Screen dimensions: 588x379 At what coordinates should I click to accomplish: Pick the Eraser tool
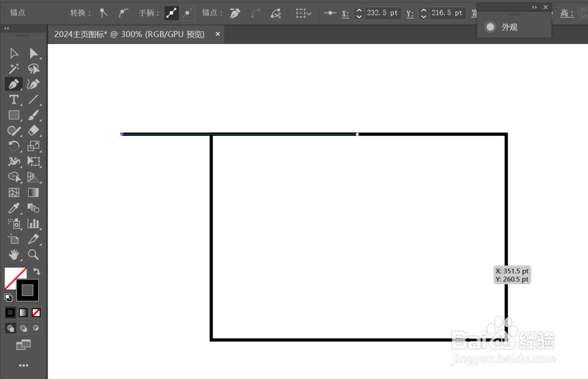34,131
